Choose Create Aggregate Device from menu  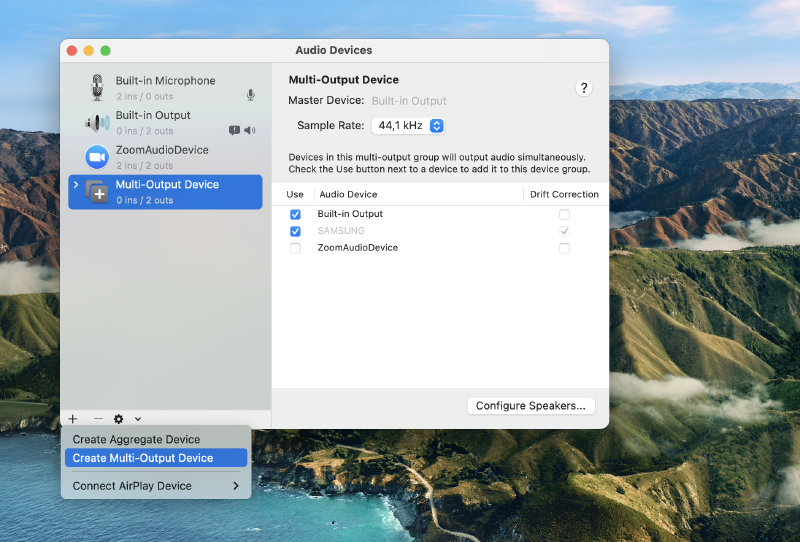click(136, 439)
